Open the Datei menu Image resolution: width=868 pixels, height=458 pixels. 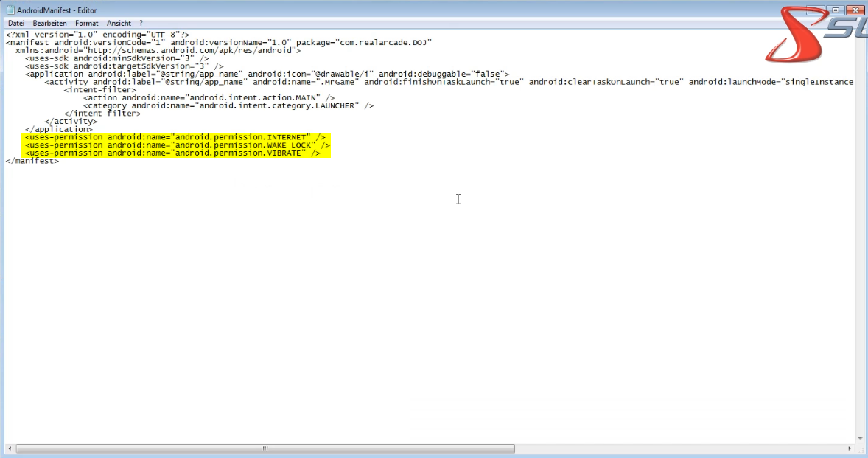tap(16, 24)
